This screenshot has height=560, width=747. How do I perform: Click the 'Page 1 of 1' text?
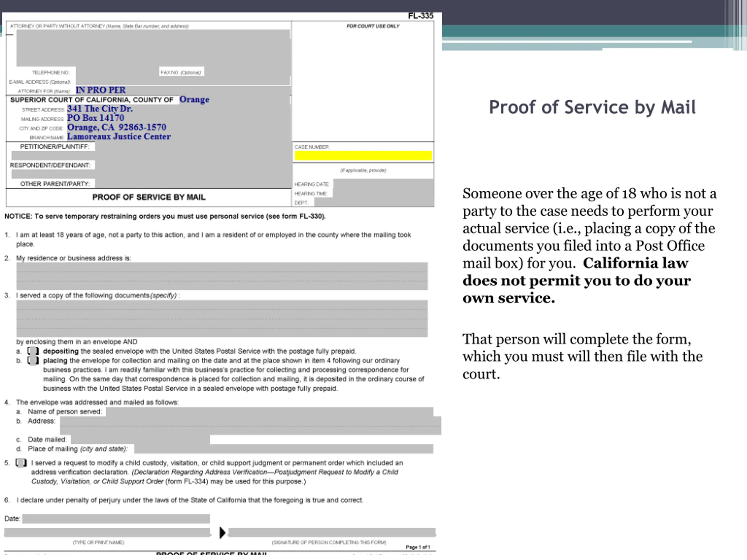tap(418, 547)
